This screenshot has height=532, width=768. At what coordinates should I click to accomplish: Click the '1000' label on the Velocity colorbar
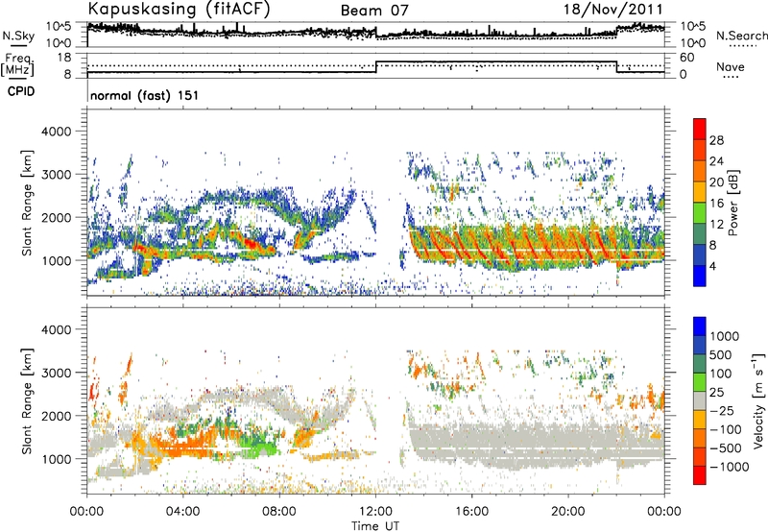click(x=724, y=336)
